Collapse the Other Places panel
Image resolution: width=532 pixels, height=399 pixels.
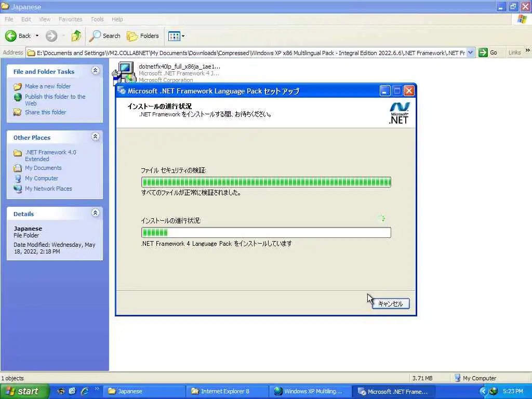96,137
